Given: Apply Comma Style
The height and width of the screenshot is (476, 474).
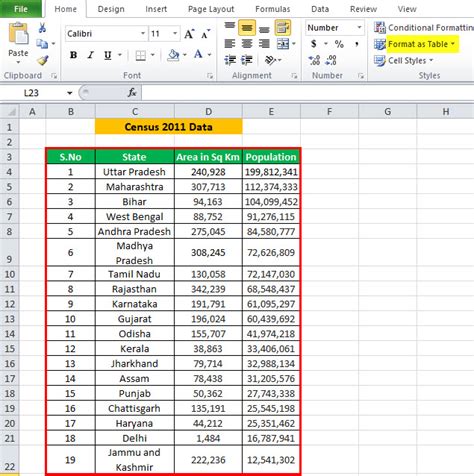Looking at the screenshot, I should tap(357, 44).
